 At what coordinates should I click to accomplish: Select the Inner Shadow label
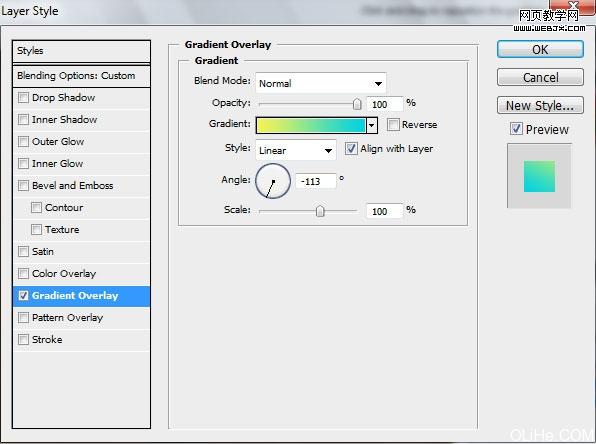pyautogui.click(x=65, y=120)
